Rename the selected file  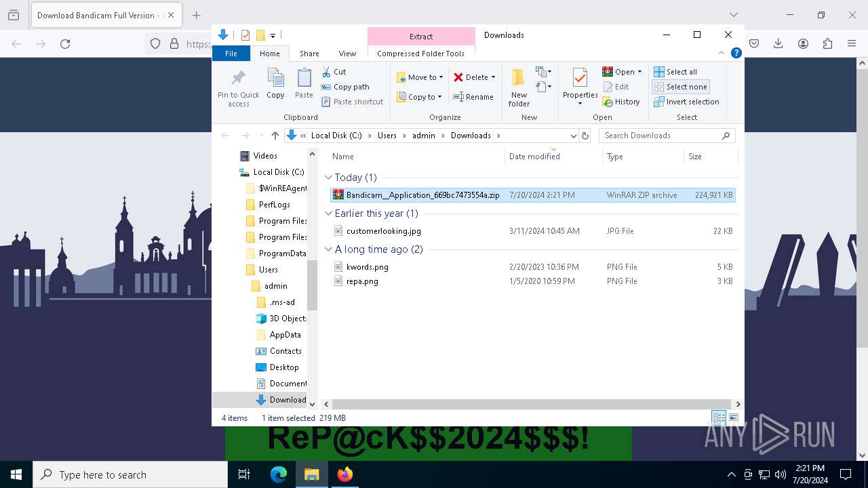[x=473, y=97]
